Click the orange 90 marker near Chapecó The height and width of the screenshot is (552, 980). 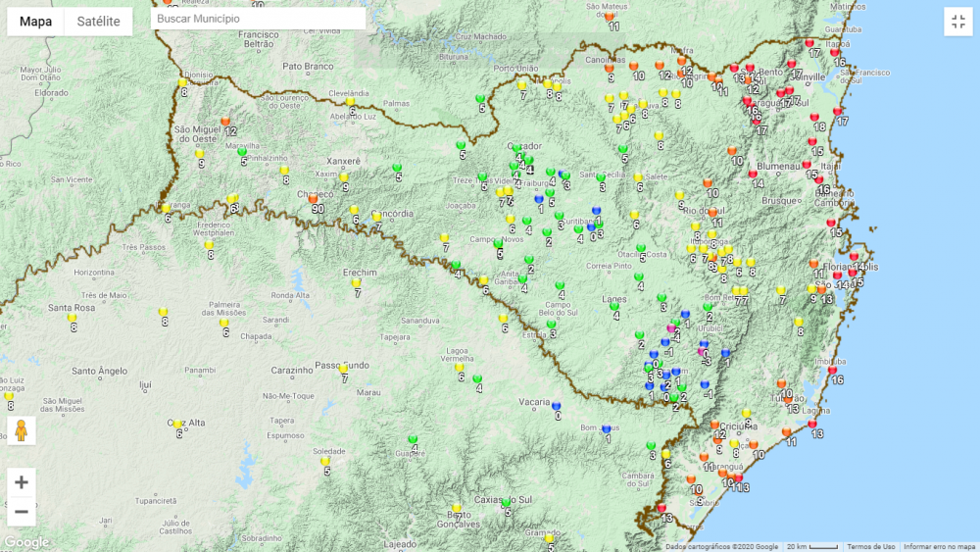[314, 199]
